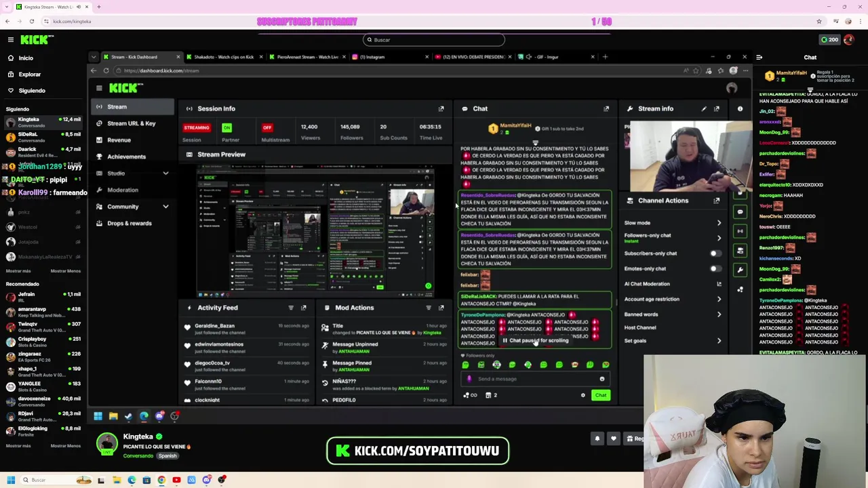Open Revenue in dashboard sidebar

132,140
